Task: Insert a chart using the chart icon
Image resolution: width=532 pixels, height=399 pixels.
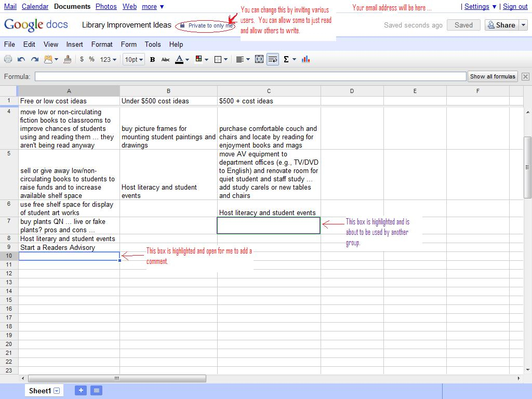Action: coord(305,59)
